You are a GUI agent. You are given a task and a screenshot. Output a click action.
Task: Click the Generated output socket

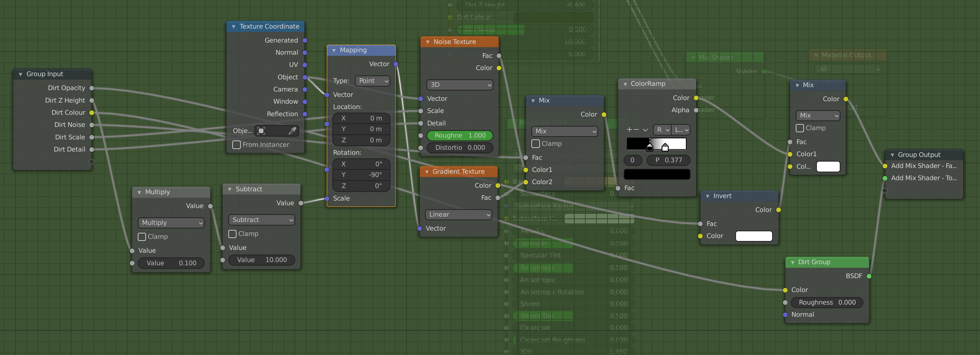pyautogui.click(x=305, y=40)
